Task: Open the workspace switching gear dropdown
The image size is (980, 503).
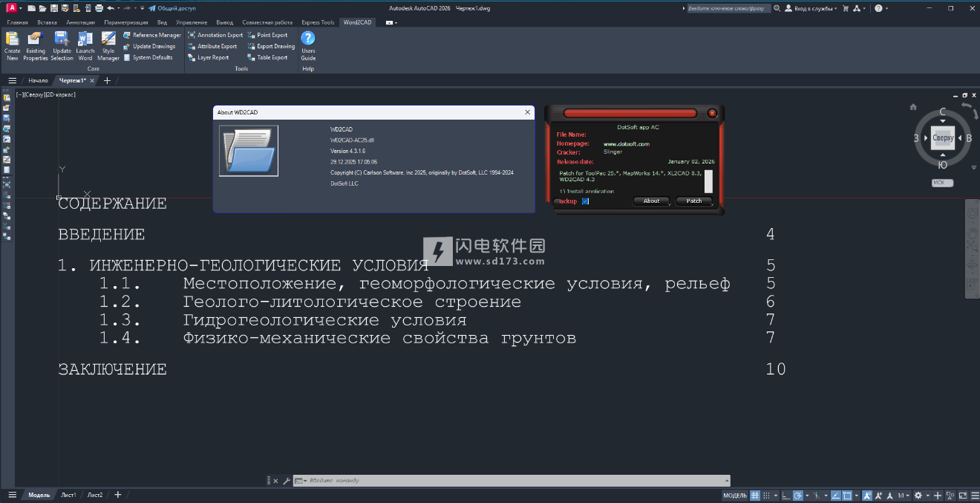Action: tap(920, 496)
